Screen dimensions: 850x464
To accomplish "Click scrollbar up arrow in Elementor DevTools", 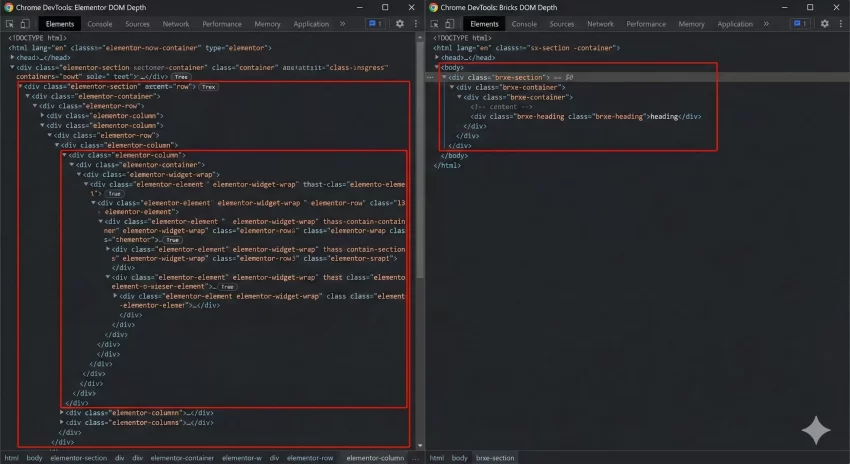I will [420, 37].
